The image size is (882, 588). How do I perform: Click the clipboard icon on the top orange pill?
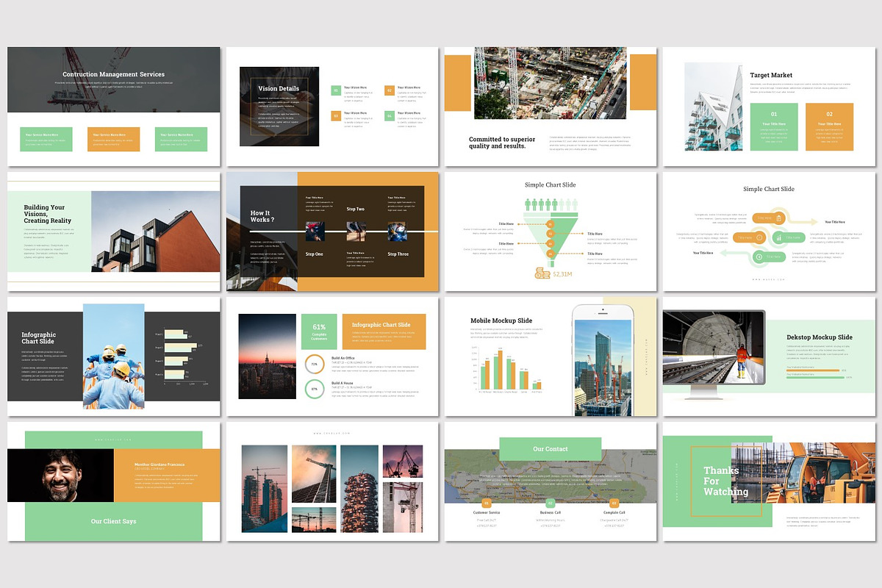click(x=779, y=218)
